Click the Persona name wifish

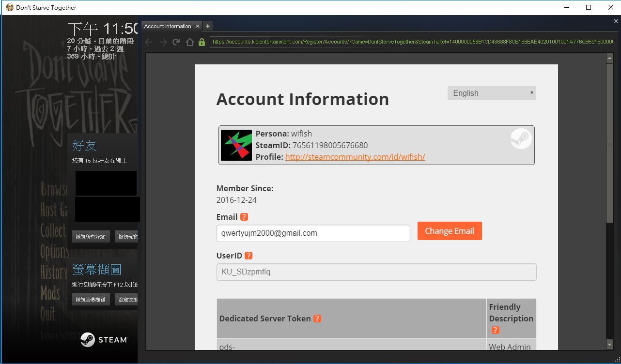click(301, 134)
